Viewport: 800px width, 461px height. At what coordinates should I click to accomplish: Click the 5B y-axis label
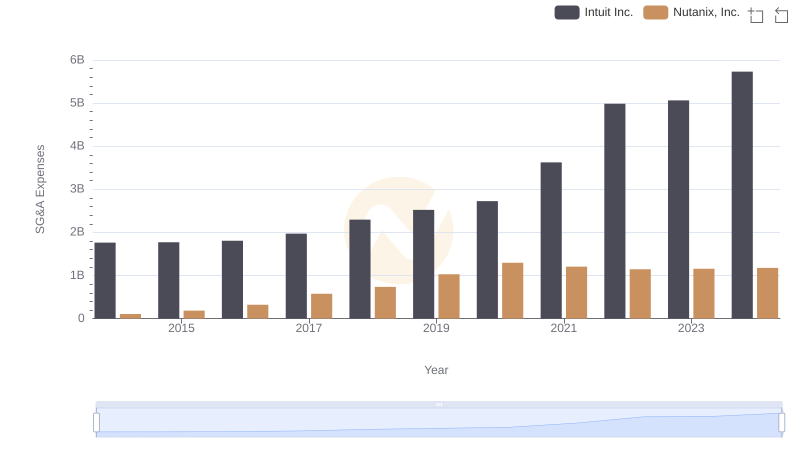click(77, 103)
